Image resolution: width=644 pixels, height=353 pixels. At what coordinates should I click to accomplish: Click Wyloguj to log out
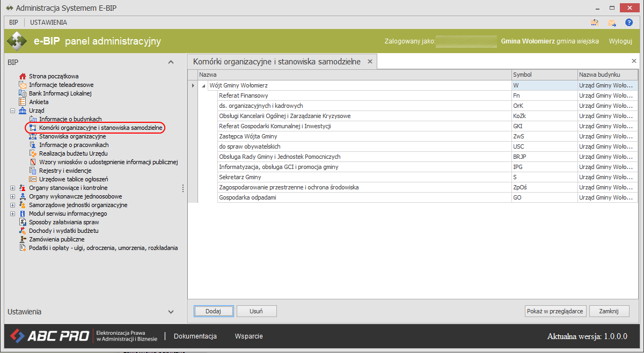620,41
